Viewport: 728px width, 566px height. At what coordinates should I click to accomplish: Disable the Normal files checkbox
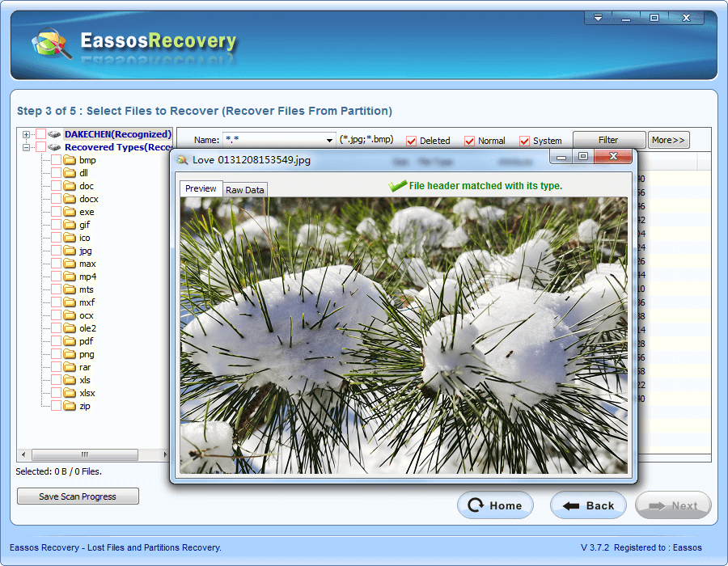469,140
